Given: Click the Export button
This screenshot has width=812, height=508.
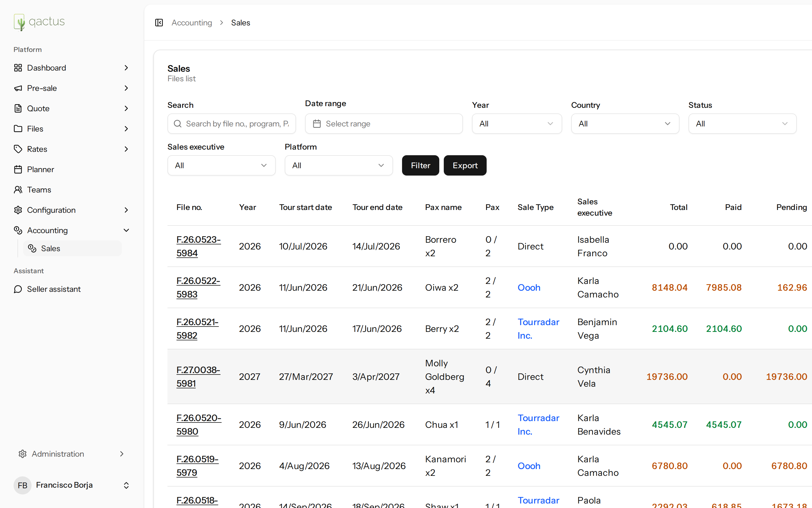Looking at the screenshot, I should pyautogui.click(x=465, y=165).
